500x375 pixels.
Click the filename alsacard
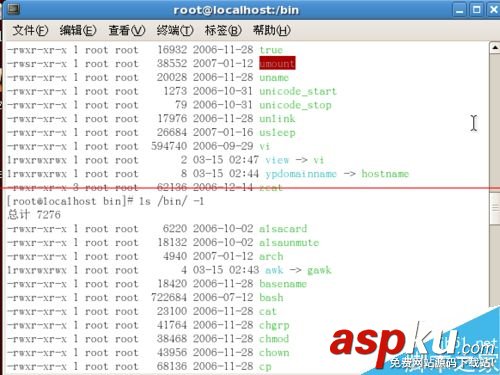(283, 229)
